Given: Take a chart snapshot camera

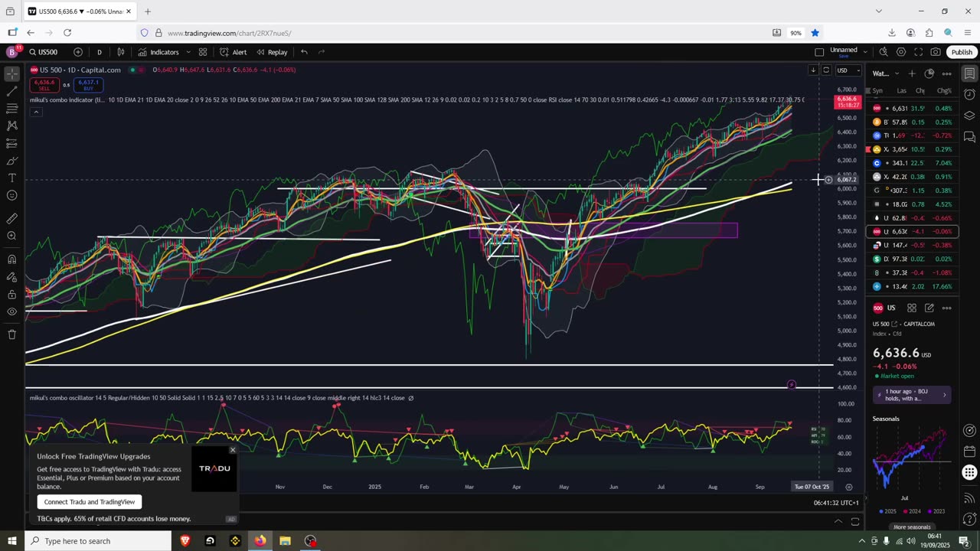Looking at the screenshot, I should click(936, 52).
